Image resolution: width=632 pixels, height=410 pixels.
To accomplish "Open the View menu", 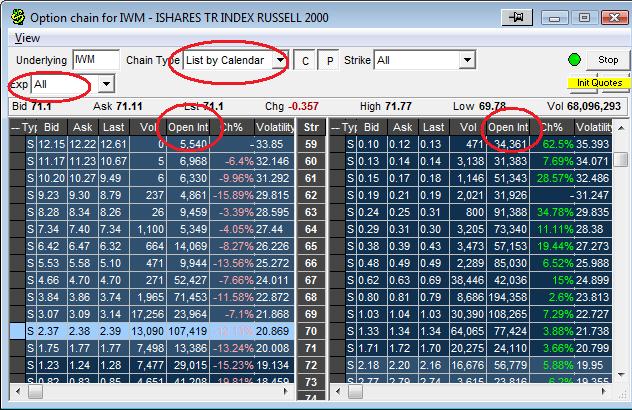I will (27, 38).
